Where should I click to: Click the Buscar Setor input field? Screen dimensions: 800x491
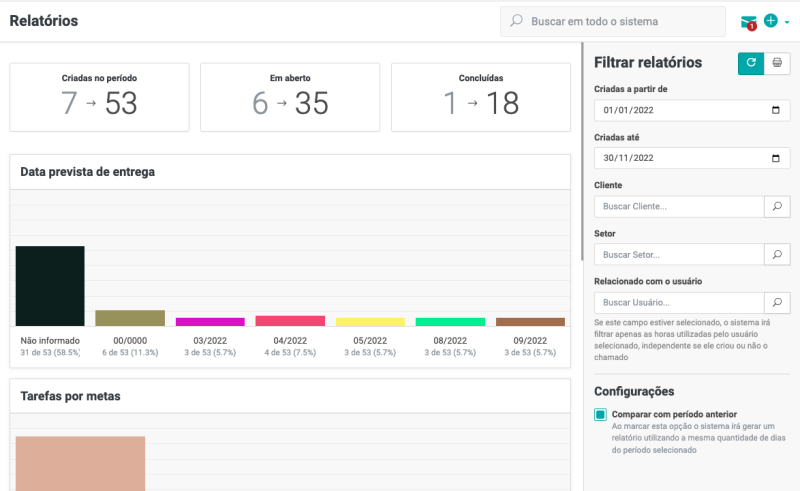(x=678, y=254)
